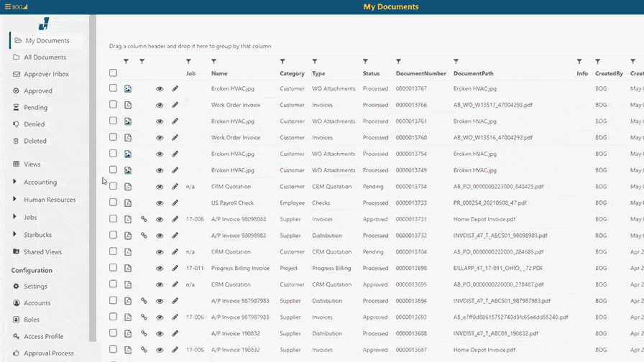Viewport: 644px width, 362px height.
Task: Toggle the select-all checkbox in header
Action: 113,73
